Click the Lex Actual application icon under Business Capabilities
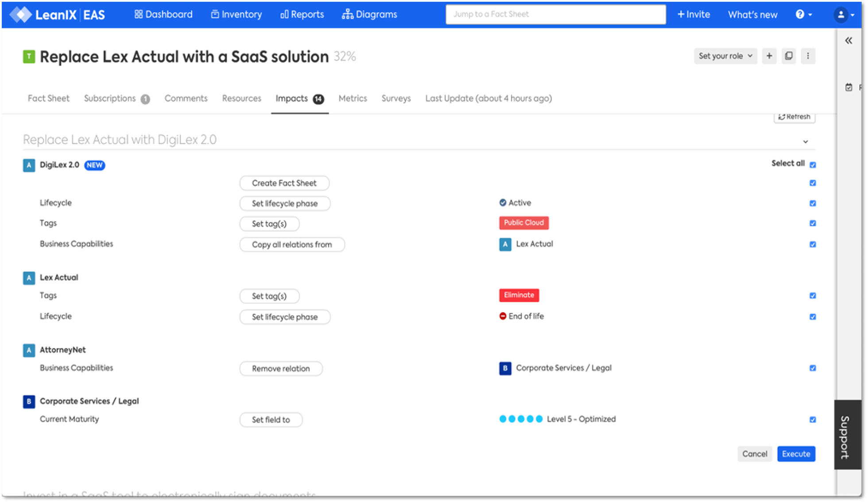The height and width of the screenshot is (503, 868). 505,244
